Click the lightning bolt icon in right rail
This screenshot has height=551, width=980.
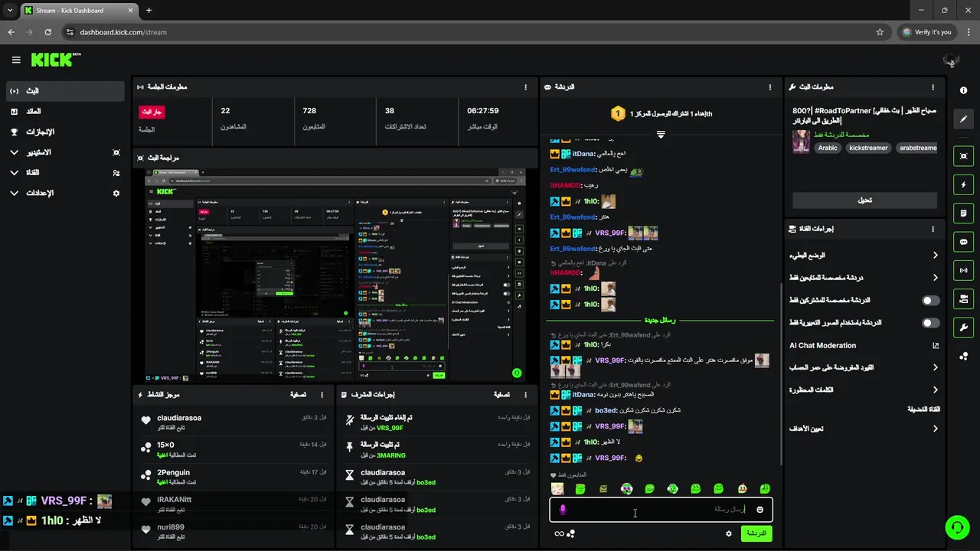963,184
